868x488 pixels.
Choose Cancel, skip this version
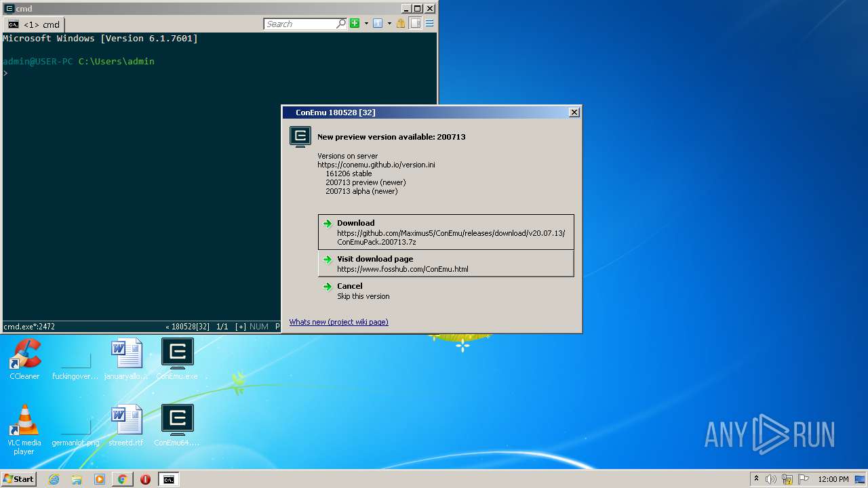tap(446, 291)
